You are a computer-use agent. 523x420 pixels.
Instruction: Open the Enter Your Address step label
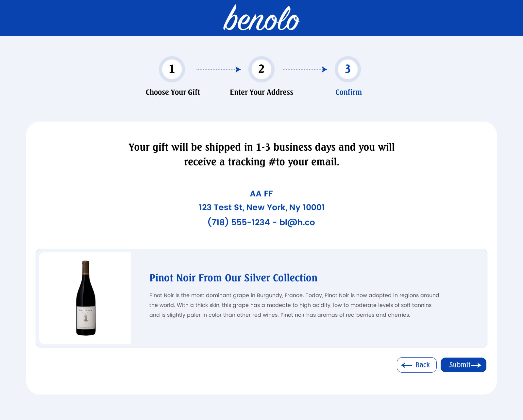pyautogui.click(x=261, y=92)
